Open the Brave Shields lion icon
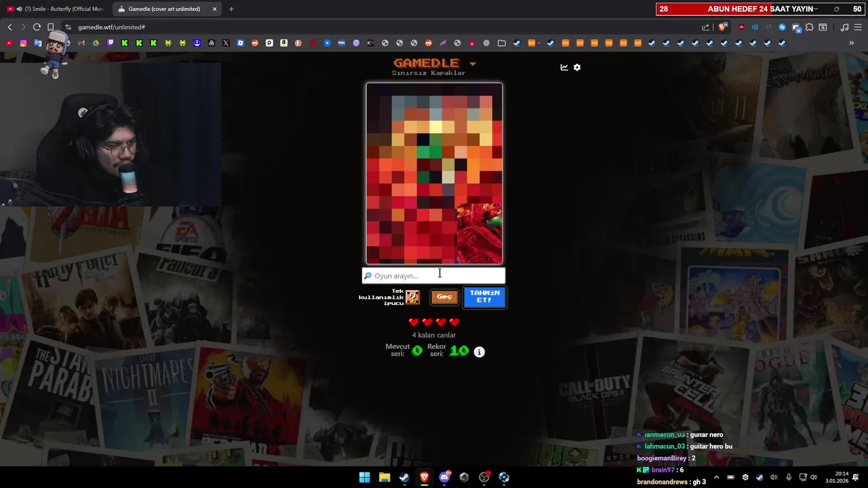 pyautogui.click(x=722, y=27)
